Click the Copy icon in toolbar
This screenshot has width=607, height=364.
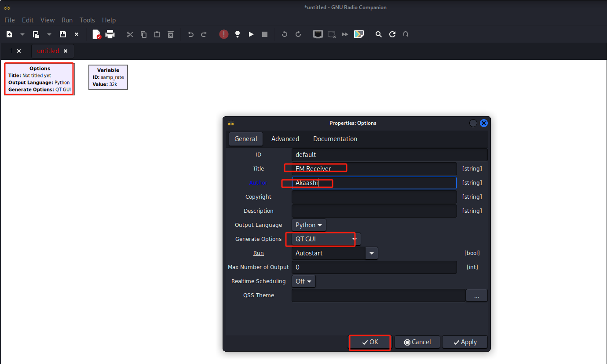pyautogui.click(x=143, y=34)
